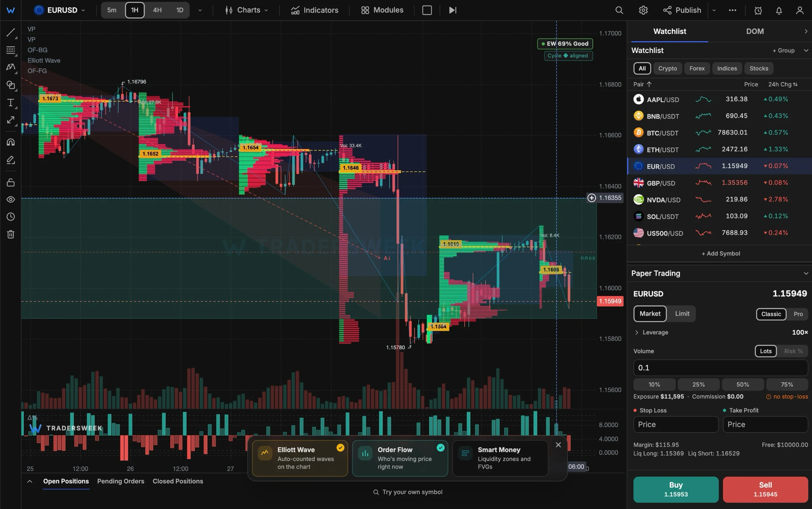Click the replay skip-forward icon
The image size is (812, 509).
(453, 10)
